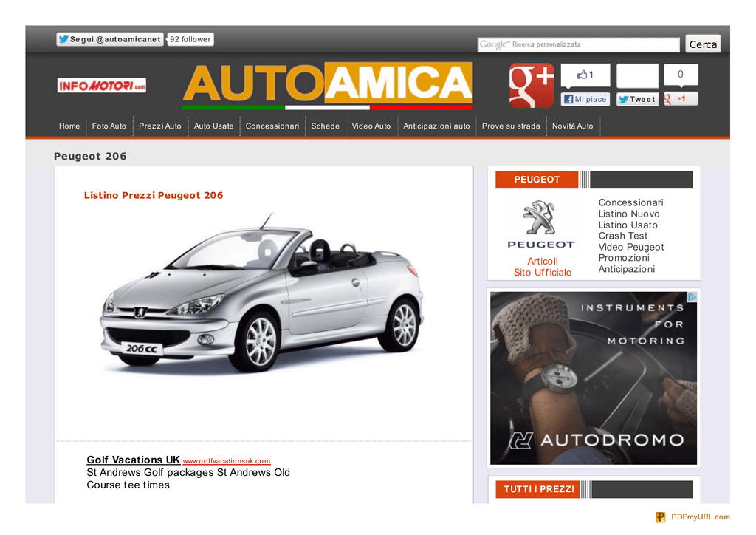Open the Prove su strada menu item
Screen dimensions: 756x535
(x=511, y=126)
